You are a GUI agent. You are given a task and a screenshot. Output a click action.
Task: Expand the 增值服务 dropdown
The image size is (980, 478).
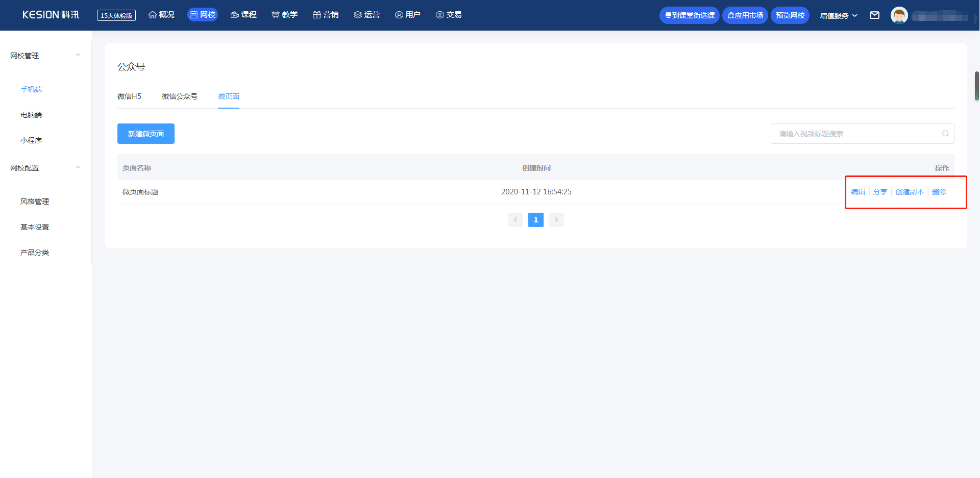click(x=839, y=15)
